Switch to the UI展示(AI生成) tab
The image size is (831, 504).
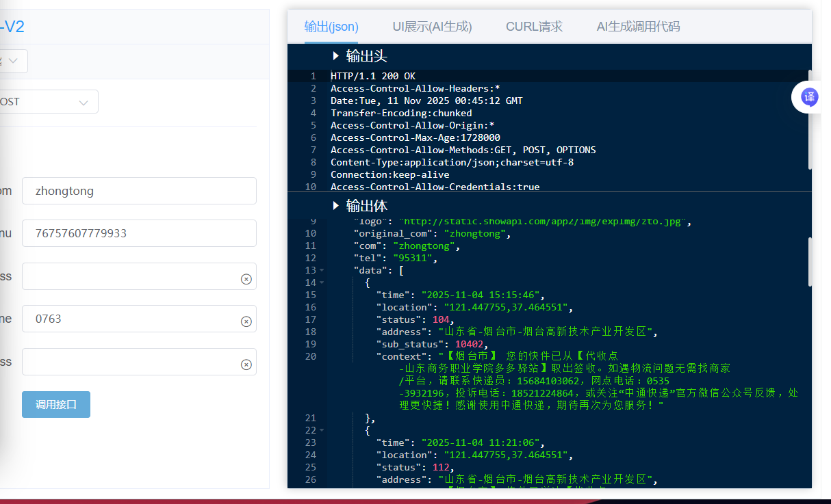pyautogui.click(x=432, y=27)
